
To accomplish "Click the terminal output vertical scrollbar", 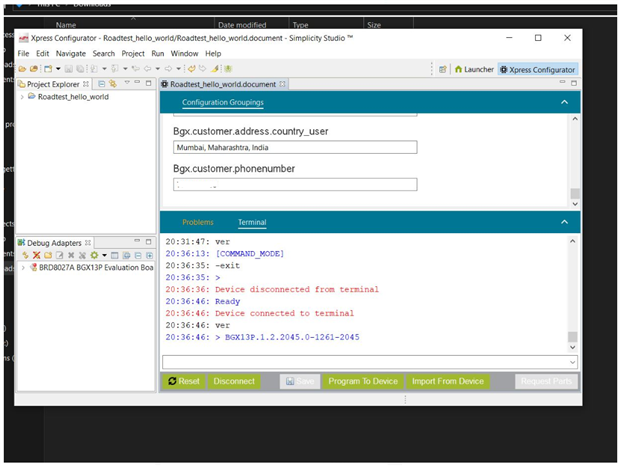I will (x=573, y=290).
